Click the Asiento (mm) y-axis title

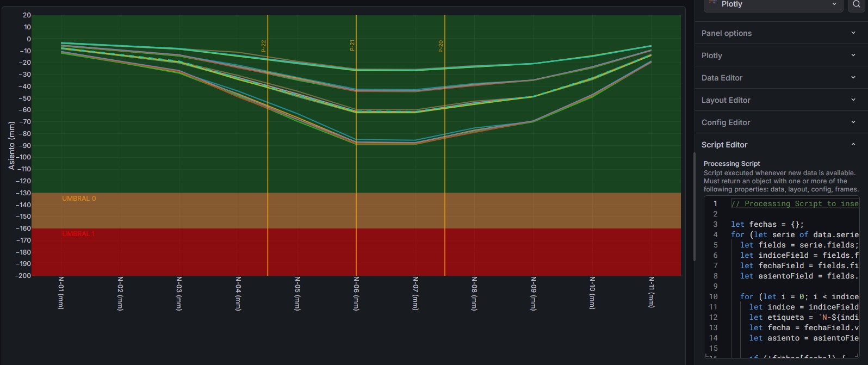coord(11,145)
